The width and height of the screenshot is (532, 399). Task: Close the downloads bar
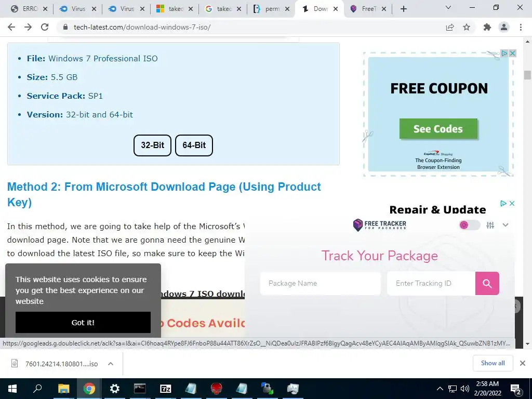point(523,363)
